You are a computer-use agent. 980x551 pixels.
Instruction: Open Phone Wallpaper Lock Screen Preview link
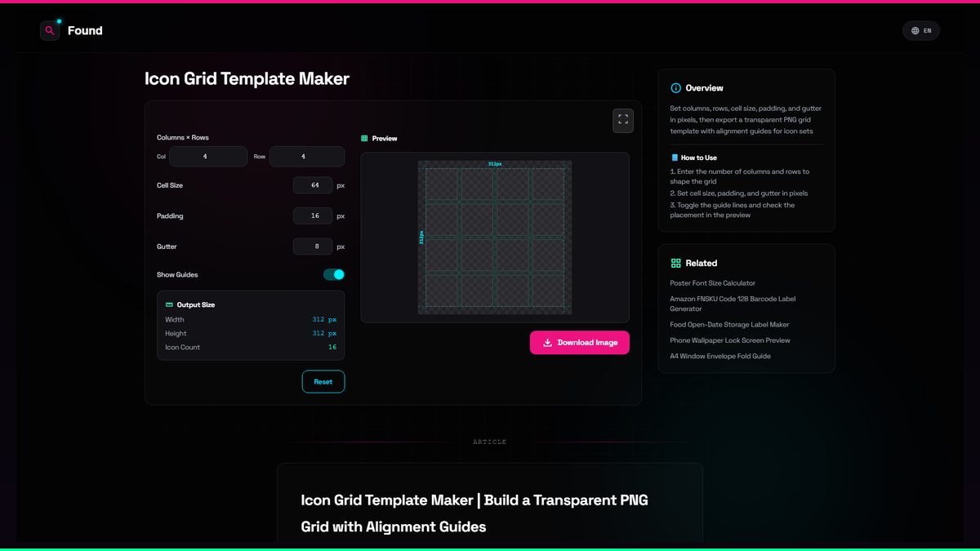(x=730, y=340)
